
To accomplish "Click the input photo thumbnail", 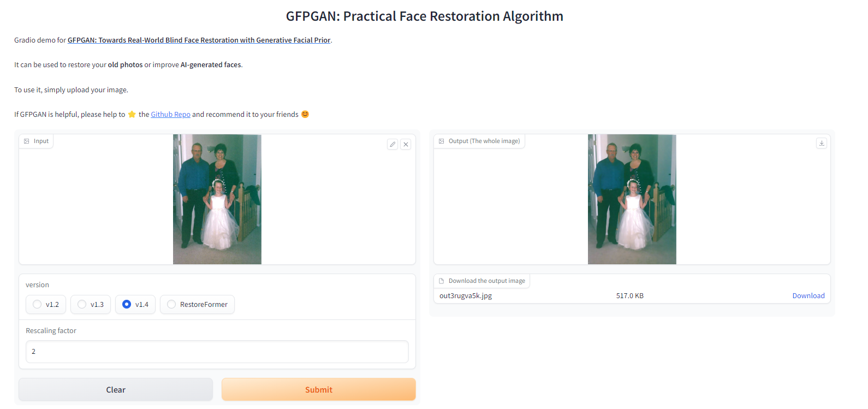I will pyautogui.click(x=217, y=199).
